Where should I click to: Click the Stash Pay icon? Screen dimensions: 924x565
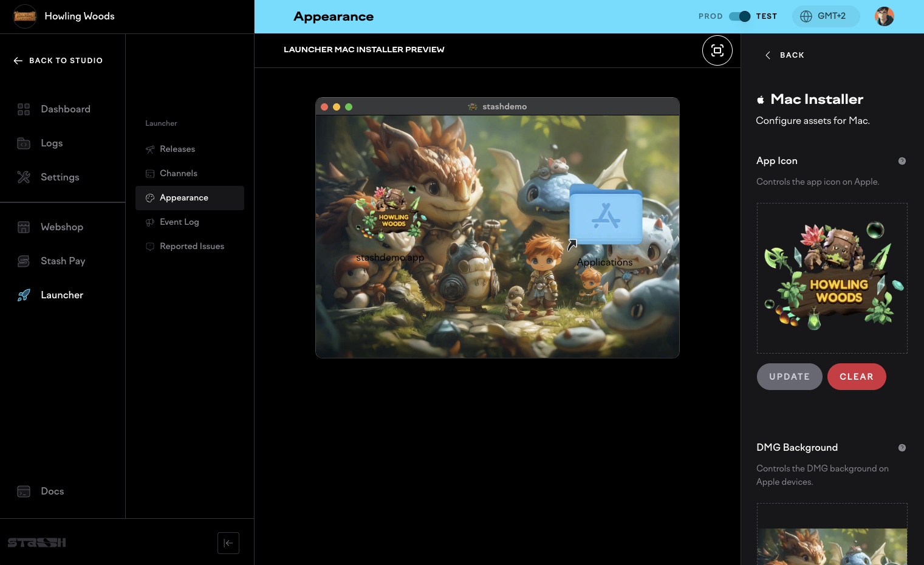[24, 261]
